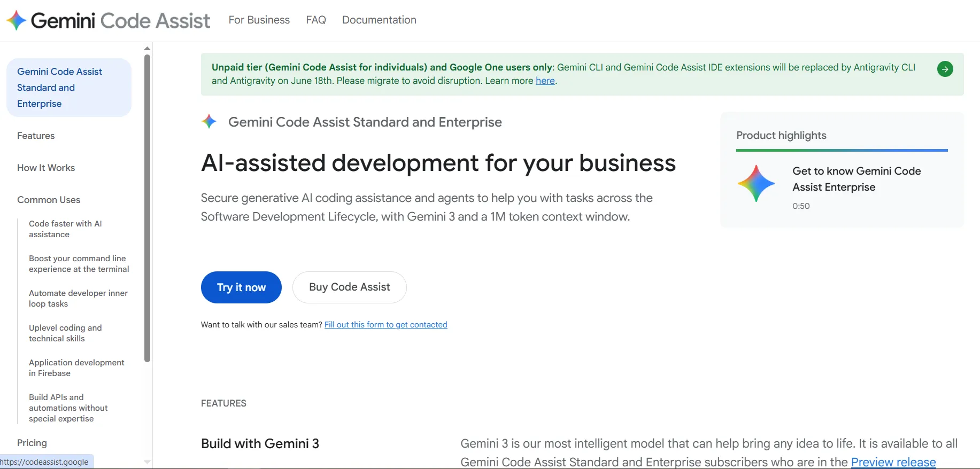The height and width of the screenshot is (469, 980).
Task: Select Code faster with AI assistance
Action: [65, 229]
